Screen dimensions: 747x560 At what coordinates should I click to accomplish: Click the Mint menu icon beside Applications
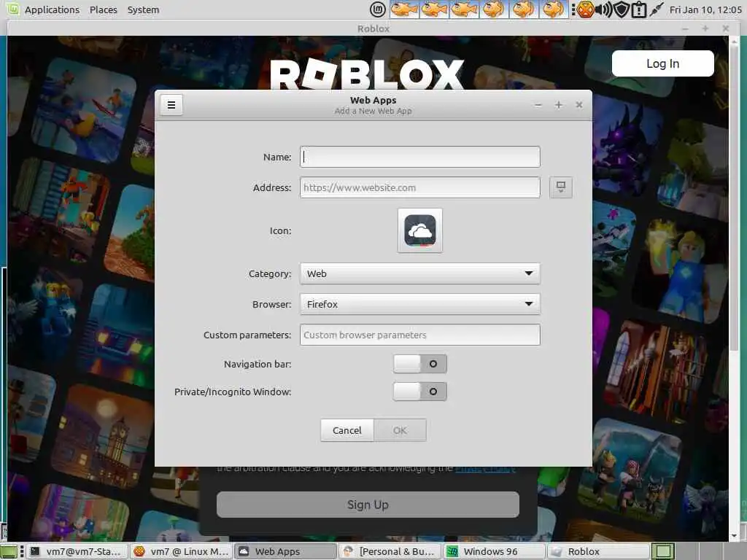point(12,9)
